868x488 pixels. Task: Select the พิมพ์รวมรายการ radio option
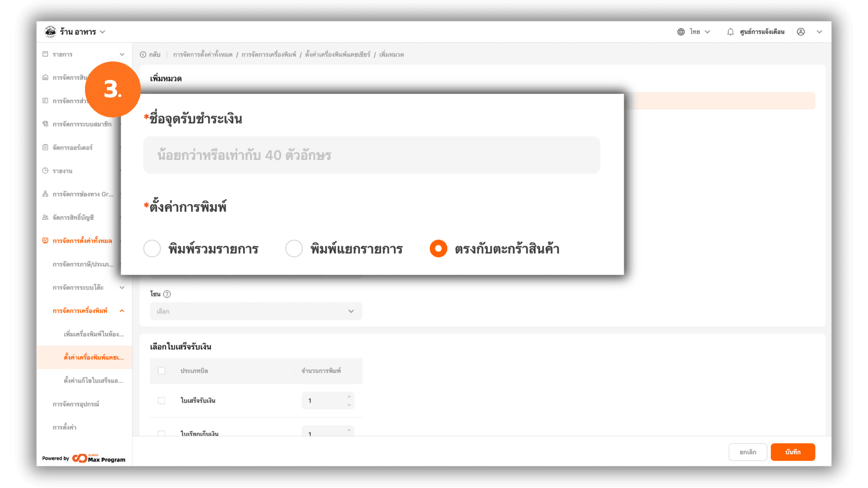152,249
